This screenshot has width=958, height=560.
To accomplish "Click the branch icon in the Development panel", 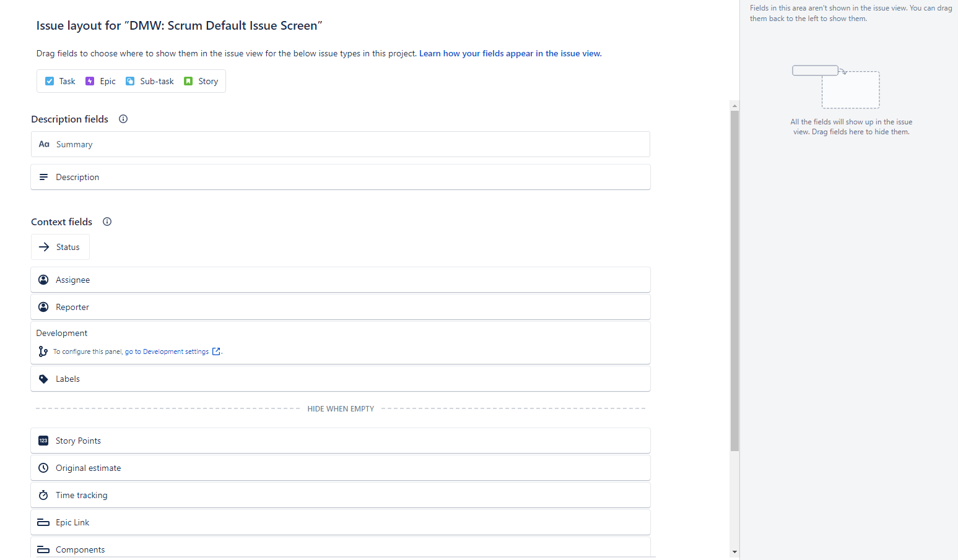I will point(43,351).
